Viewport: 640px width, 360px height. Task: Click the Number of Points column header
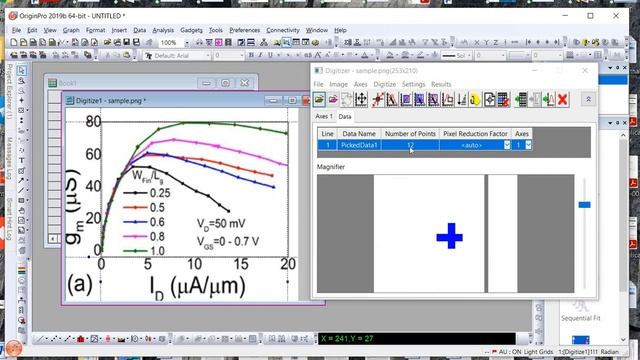tap(410, 133)
